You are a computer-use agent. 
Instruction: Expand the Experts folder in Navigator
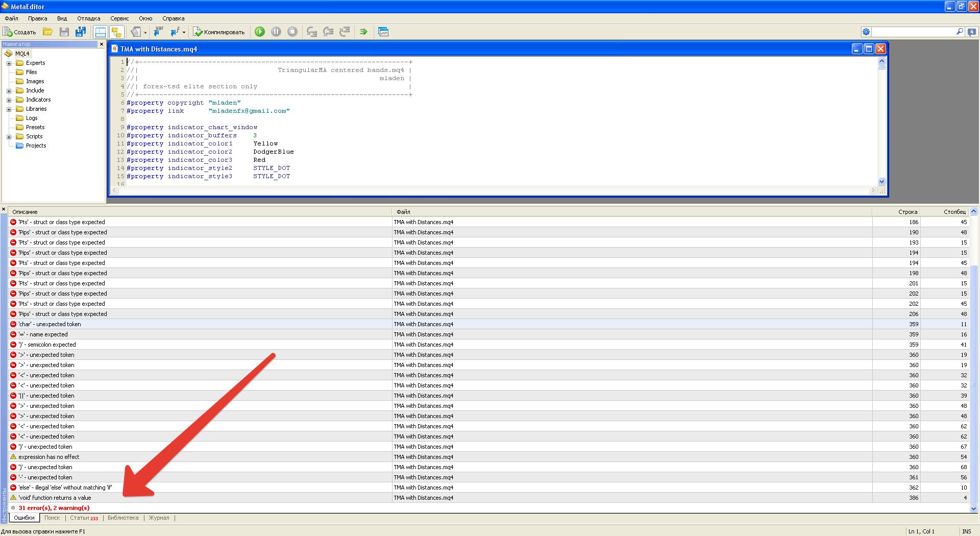9,63
